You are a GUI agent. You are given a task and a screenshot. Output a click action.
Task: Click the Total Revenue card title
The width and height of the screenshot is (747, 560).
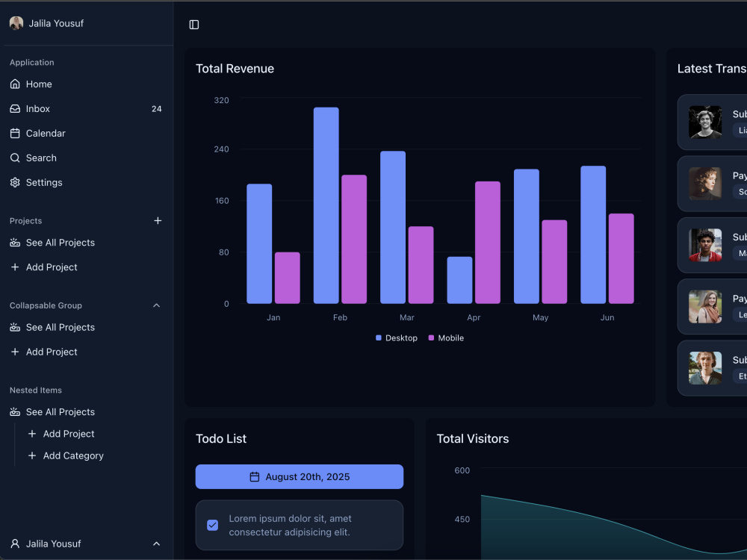[235, 69]
